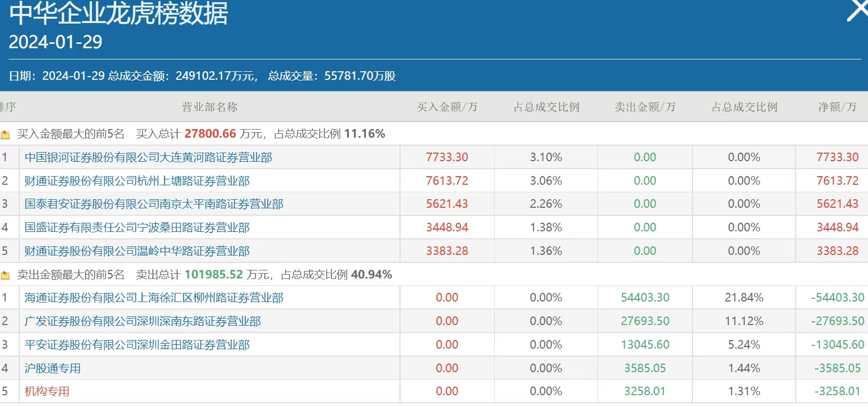Click the 3.10% ratio cell
This screenshot has height=407, width=868.
click(546, 157)
